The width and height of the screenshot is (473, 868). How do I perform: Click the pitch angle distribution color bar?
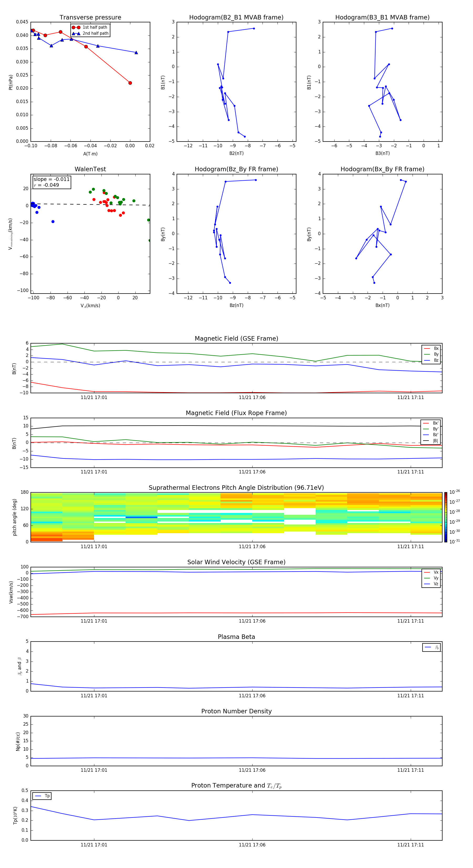pyautogui.click(x=446, y=517)
